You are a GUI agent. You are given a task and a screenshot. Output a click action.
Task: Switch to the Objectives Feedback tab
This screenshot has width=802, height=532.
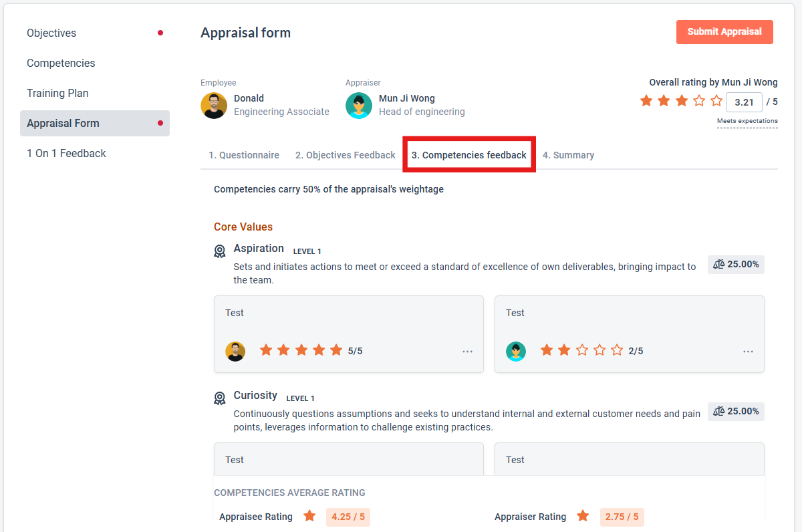point(346,155)
